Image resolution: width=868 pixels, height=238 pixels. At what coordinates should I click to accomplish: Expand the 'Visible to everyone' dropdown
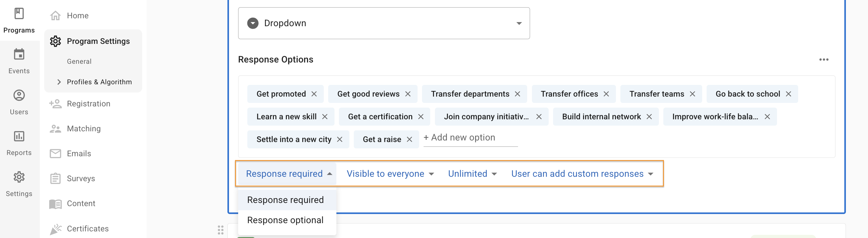[390, 174]
